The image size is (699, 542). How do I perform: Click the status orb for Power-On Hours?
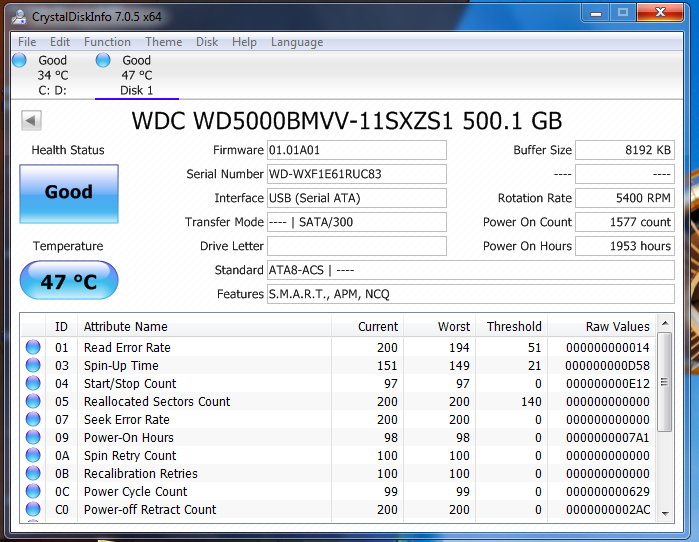tap(33, 437)
